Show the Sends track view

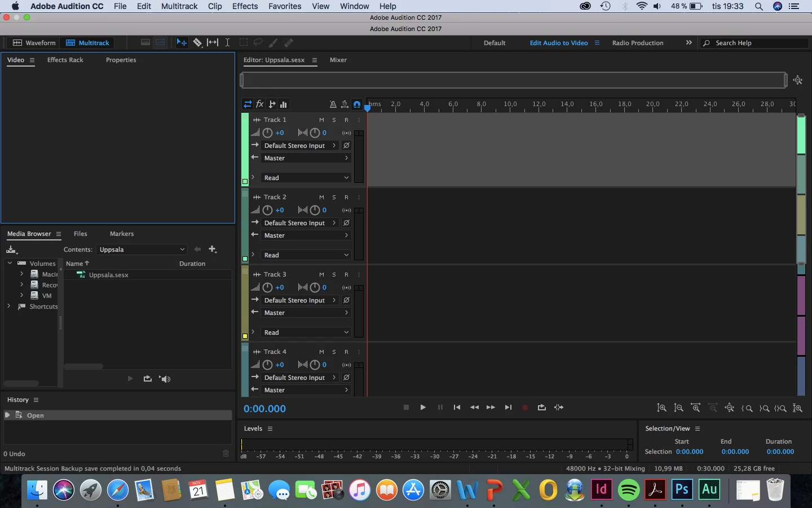tap(272, 104)
